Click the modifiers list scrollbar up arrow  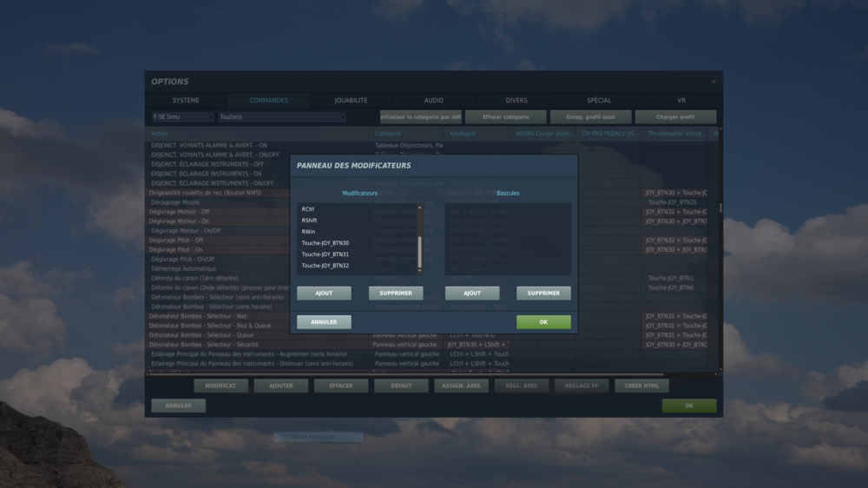pyautogui.click(x=419, y=208)
